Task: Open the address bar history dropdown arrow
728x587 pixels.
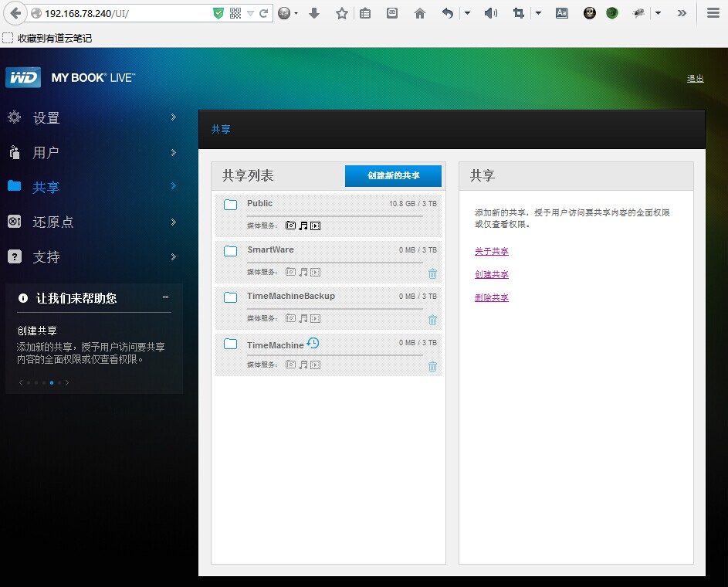Action: [250, 13]
